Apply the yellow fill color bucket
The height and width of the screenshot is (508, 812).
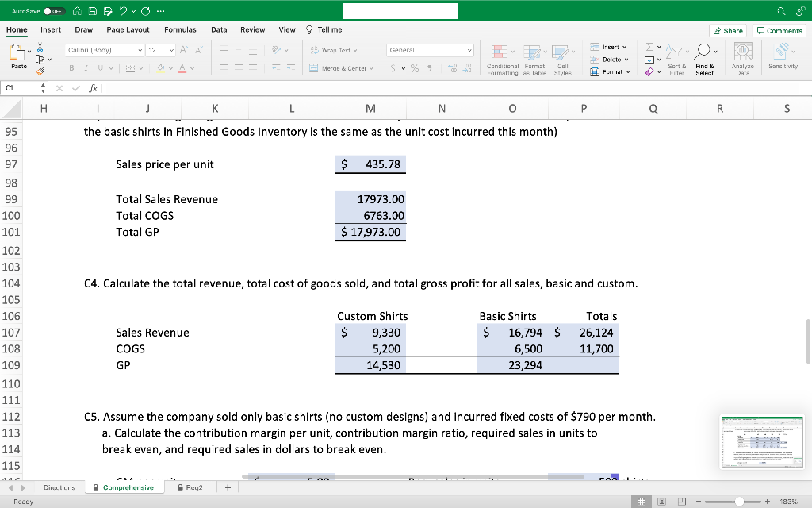tap(161, 68)
